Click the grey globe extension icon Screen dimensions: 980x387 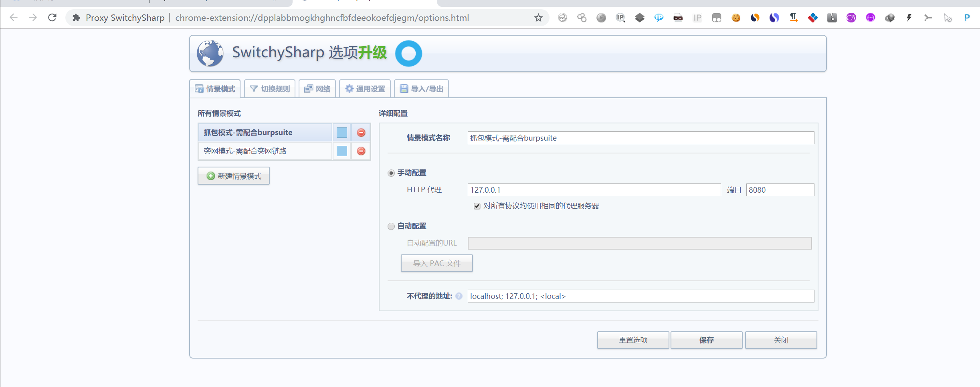(601, 18)
